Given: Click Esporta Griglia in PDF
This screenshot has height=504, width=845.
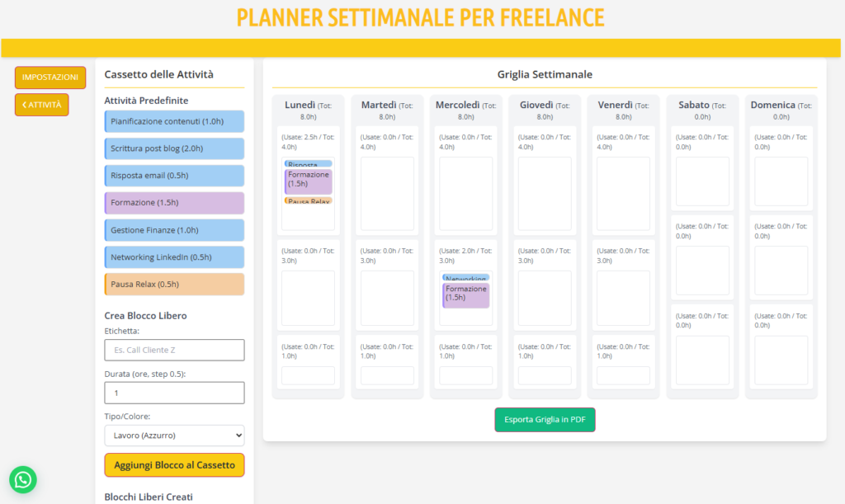Looking at the screenshot, I should [x=545, y=420].
